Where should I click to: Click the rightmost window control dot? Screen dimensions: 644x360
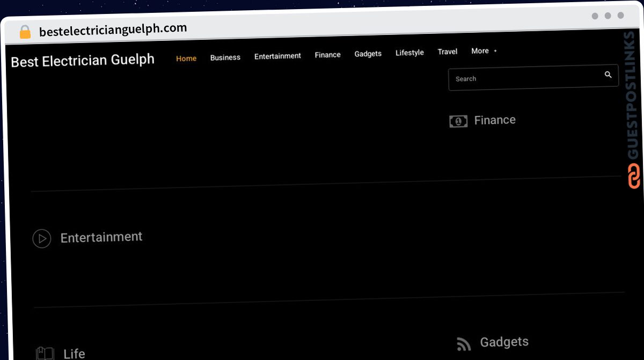click(621, 16)
